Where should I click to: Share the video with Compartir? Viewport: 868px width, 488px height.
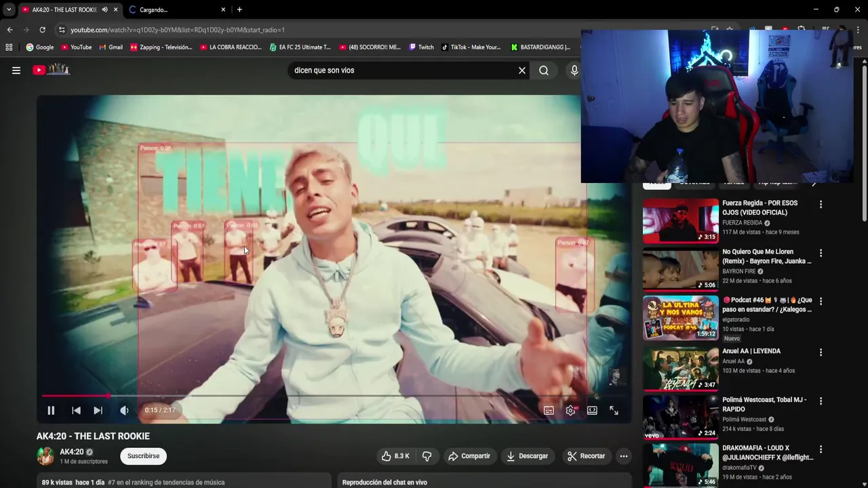(x=469, y=456)
